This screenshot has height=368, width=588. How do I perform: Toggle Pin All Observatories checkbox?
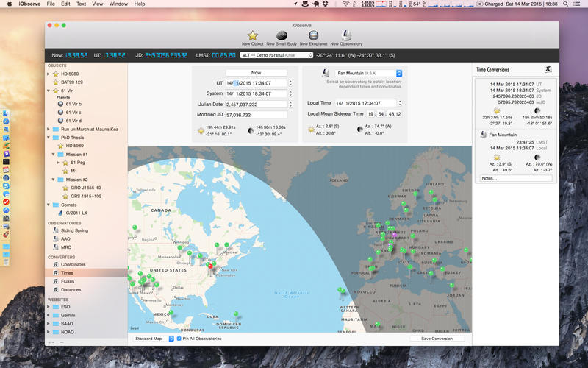click(x=179, y=339)
